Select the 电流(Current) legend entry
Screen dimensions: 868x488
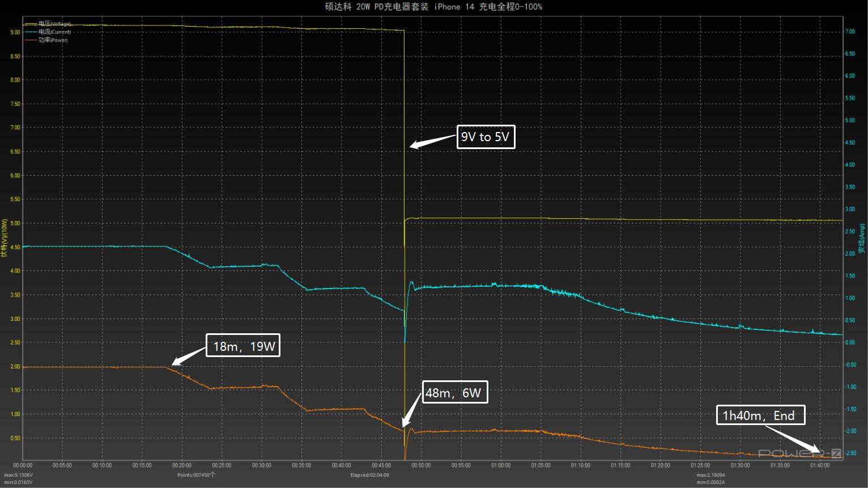coord(48,32)
